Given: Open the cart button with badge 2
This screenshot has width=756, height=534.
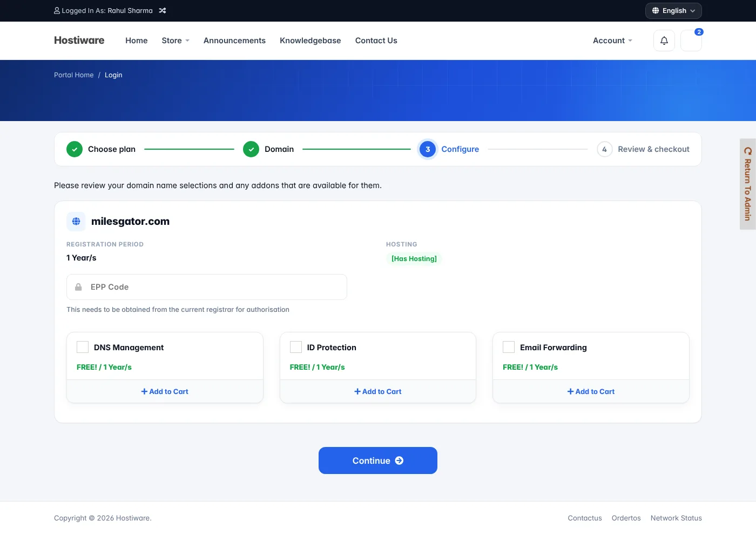Looking at the screenshot, I should (x=691, y=41).
